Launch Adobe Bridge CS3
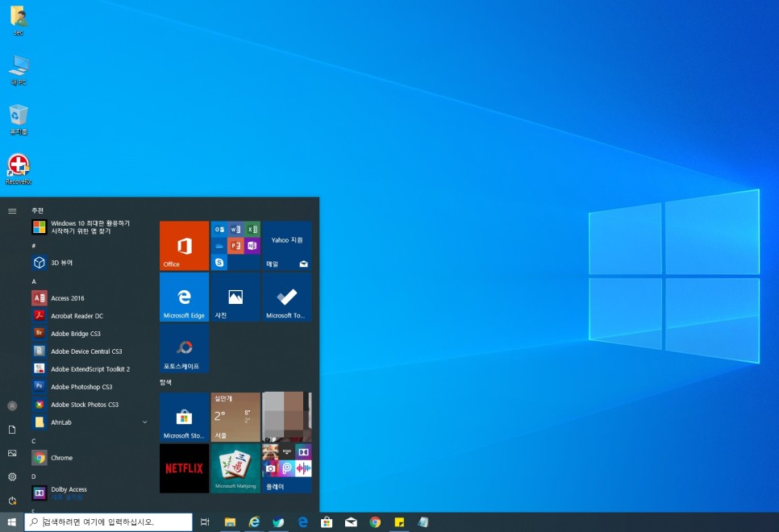Image resolution: width=779 pixels, height=532 pixels. [x=90, y=334]
